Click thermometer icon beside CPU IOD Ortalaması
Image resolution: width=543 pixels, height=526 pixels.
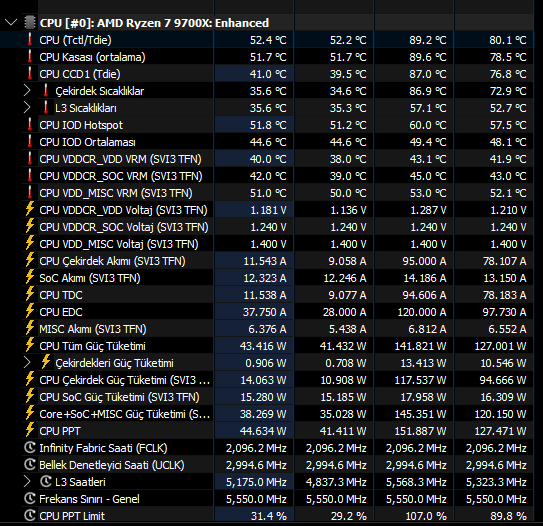pos(30,141)
